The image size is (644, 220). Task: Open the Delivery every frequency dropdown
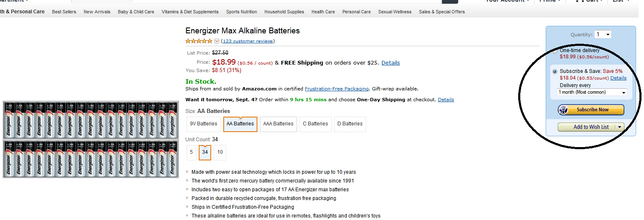[x=592, y=92]
